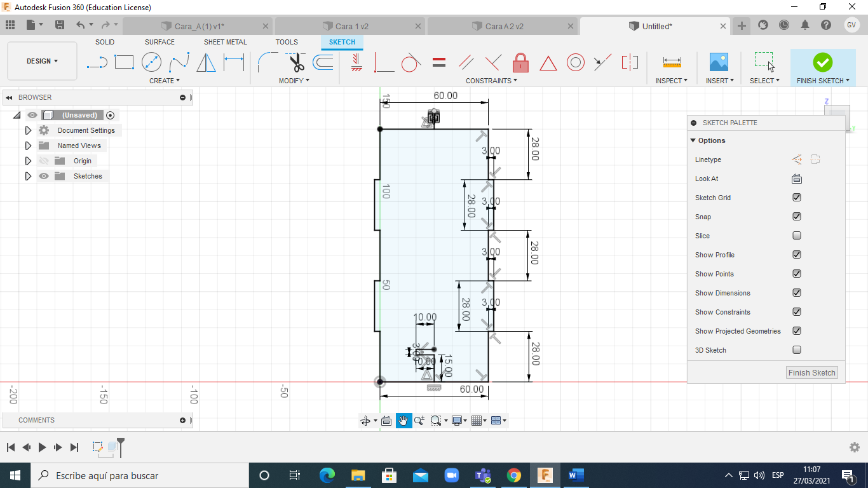Image resolution: width=868 pixels, height=488 pixels.
Task: Activate the window Select tool
Action: pos(764,62)
